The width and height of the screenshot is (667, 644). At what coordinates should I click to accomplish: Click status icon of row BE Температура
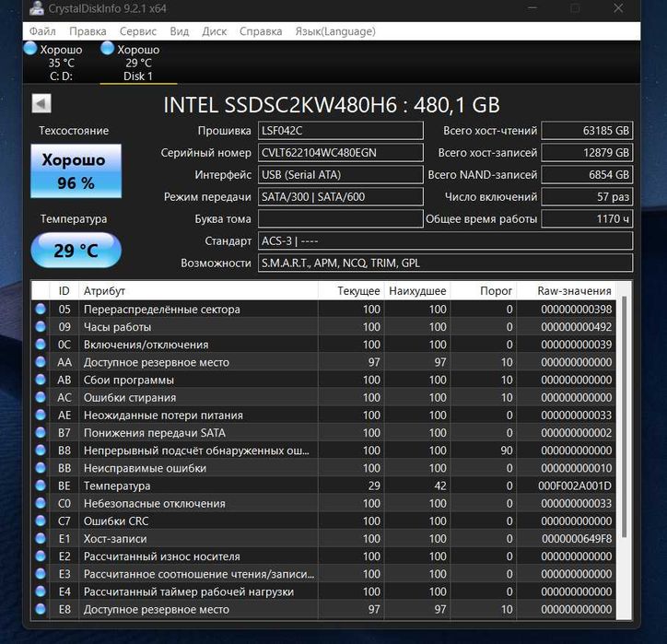pos(41,486)
